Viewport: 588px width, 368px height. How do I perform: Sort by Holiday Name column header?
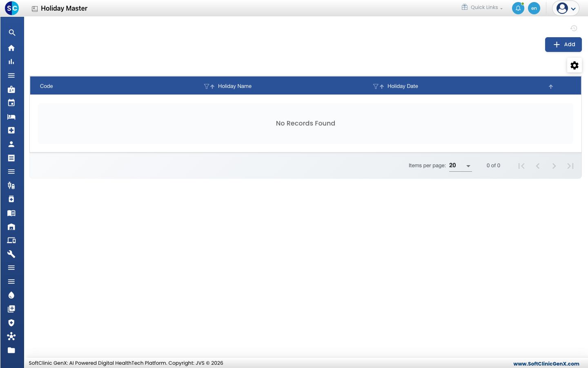234,86
